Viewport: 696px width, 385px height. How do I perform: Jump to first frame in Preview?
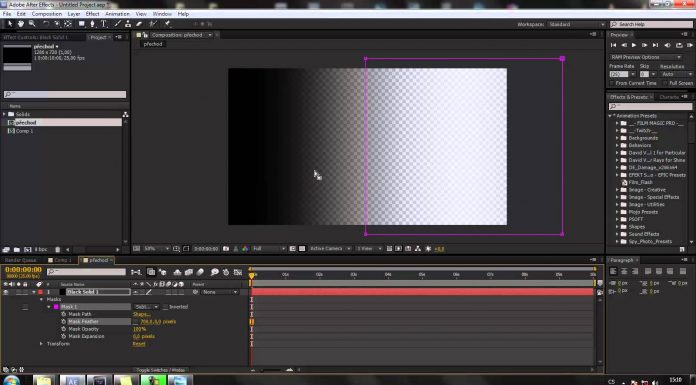click(x=613, y=45)
